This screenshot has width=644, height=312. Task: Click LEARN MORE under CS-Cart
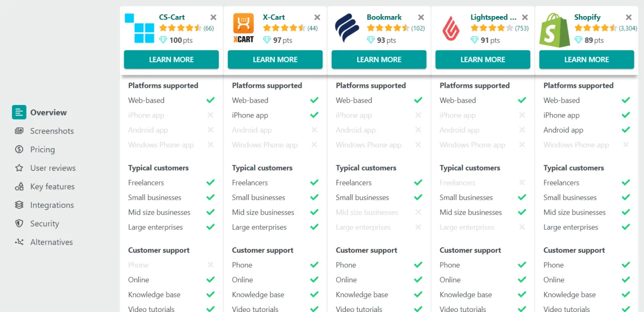point(171,59)
